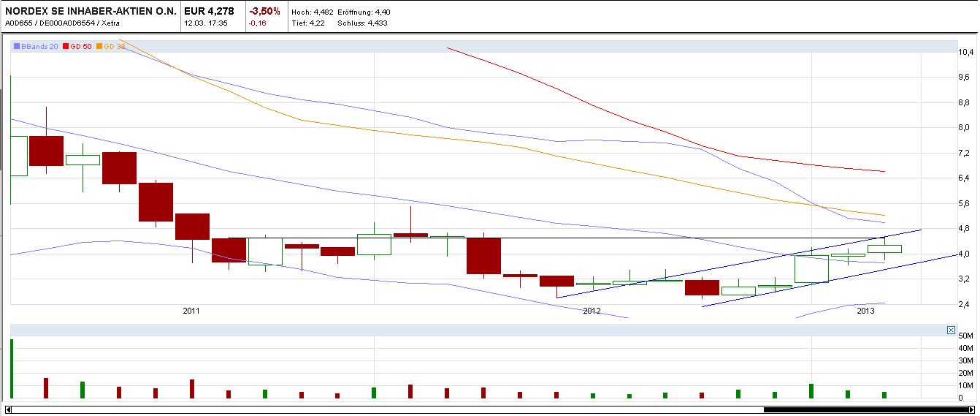Click the 2011 year label on the time axis
The width and height of the screenshot is (980, 416).
tap(191, 311)
